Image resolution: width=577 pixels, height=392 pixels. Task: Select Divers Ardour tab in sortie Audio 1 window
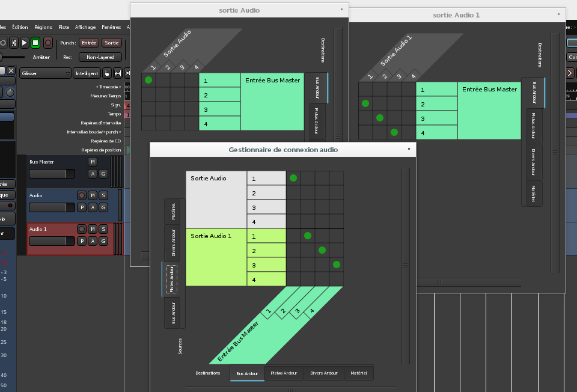click(x=534, y=162)
